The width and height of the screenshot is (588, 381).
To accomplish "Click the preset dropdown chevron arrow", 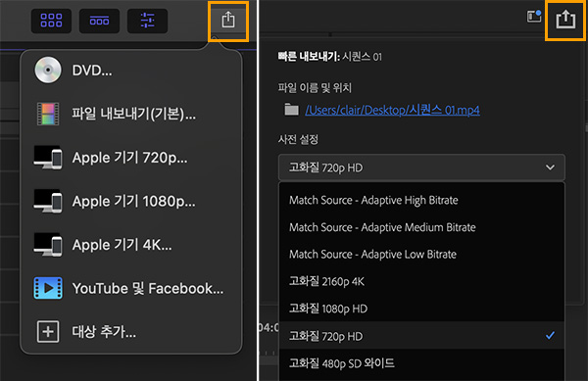I will click(550, 167).
